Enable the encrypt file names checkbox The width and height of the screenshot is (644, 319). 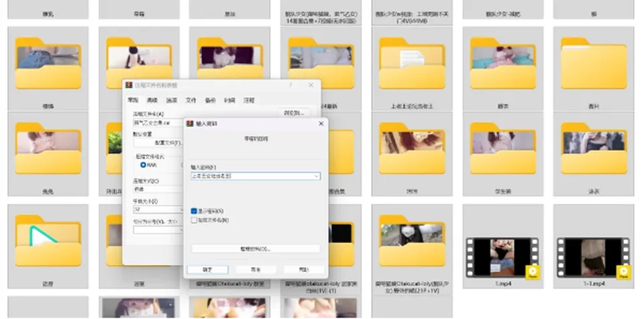(x=195, y=220)
